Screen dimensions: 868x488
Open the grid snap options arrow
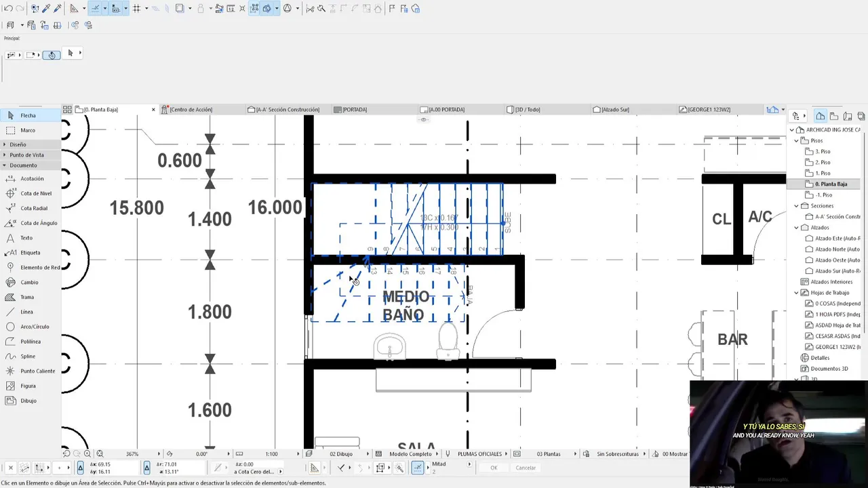point(146,9)
